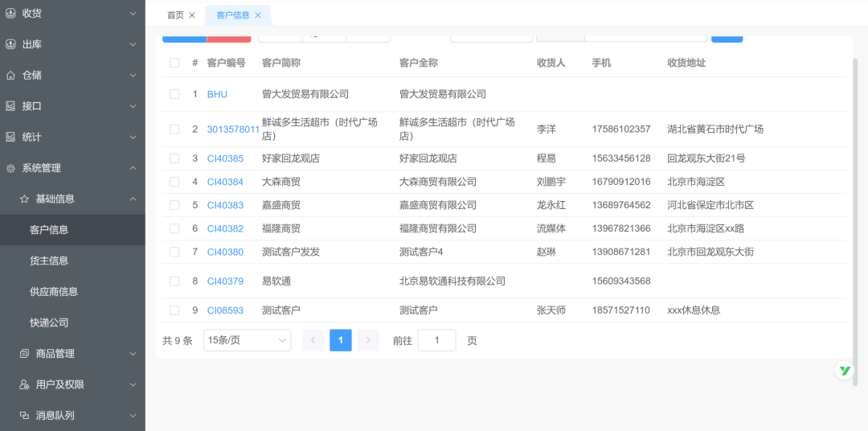Screen dimensions: 868x431
Task: Click page number 1 button
Action: [340, 340]
